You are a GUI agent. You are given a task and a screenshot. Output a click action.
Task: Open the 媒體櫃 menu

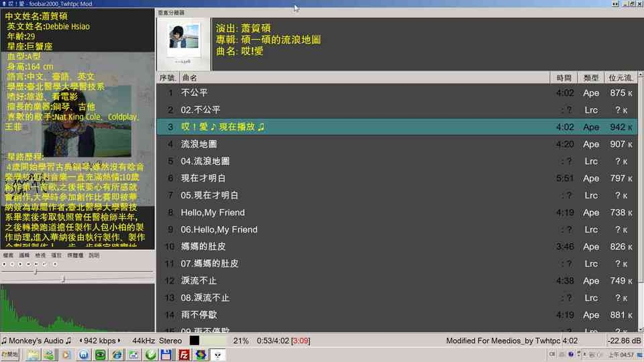(75, 255)
